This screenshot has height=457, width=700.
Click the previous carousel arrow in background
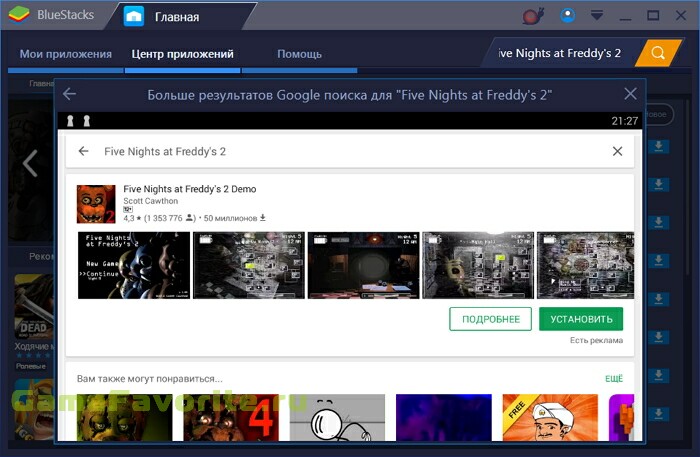click(30, 163)
